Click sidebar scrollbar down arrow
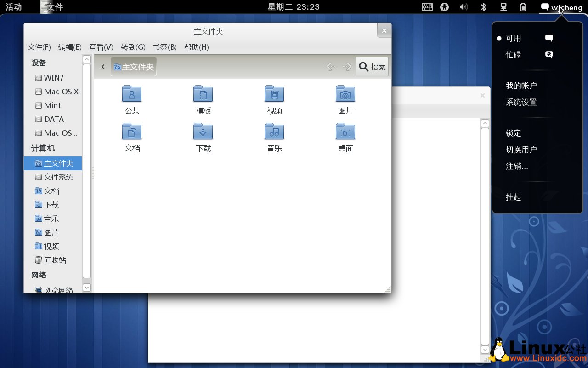Viewport: 588px width, 368px height. click(x=87, y=287)
